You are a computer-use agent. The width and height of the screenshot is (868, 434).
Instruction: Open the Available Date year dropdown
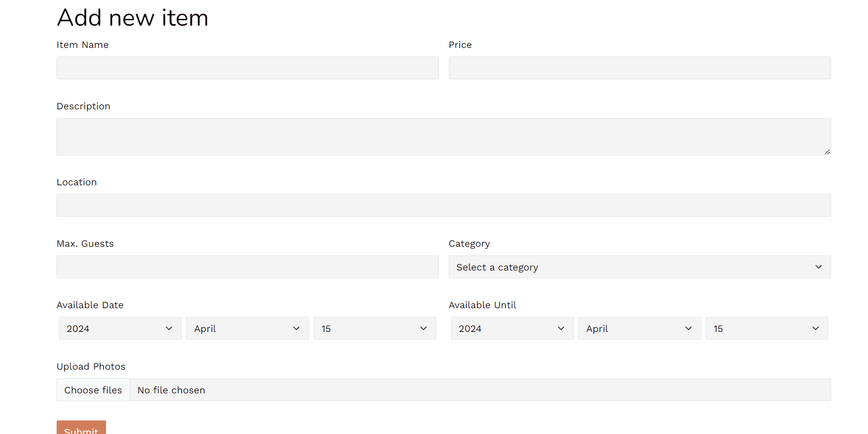pos(120,329)
